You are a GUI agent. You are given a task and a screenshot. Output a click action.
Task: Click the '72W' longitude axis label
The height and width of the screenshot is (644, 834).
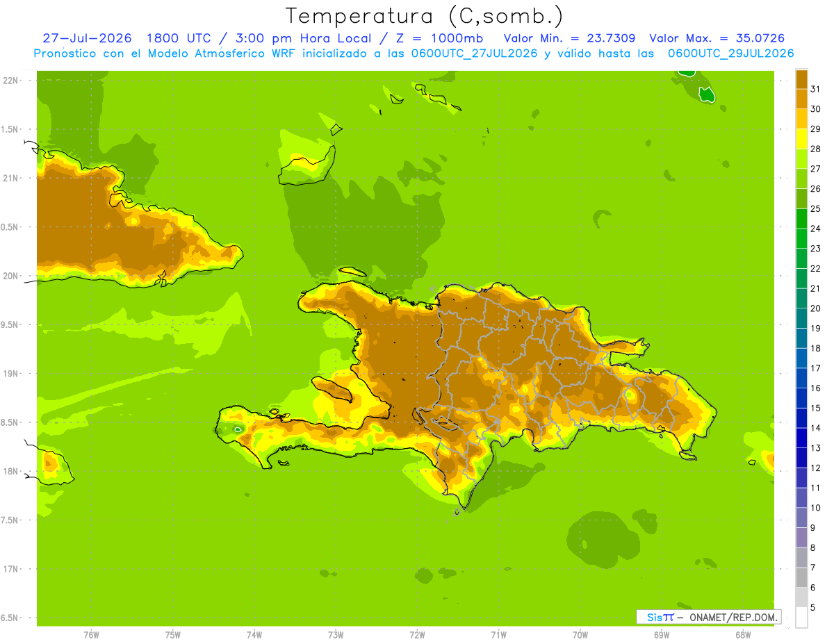pyautogui.click(x=417, y=635)
